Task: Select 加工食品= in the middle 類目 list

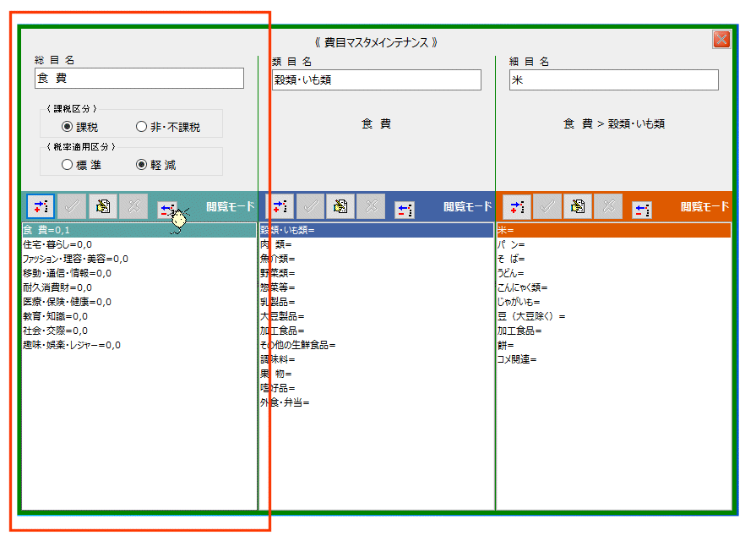Action: tap(377, 331)
